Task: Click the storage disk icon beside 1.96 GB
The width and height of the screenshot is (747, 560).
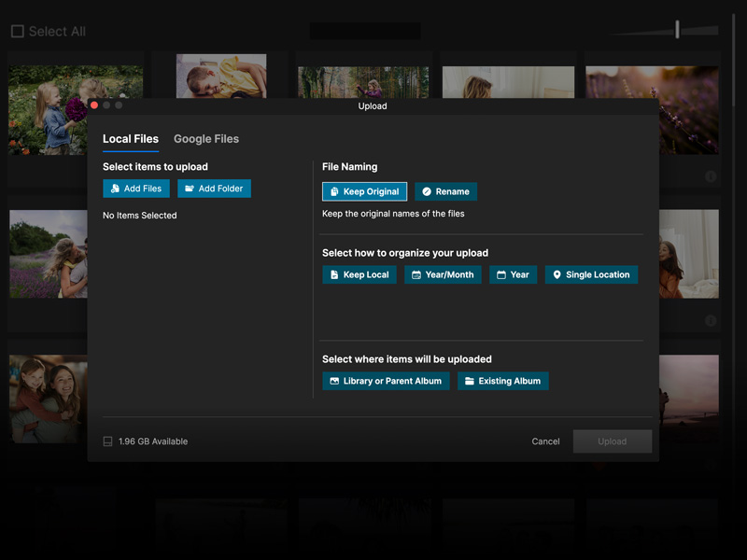Action: click(108, 441)
